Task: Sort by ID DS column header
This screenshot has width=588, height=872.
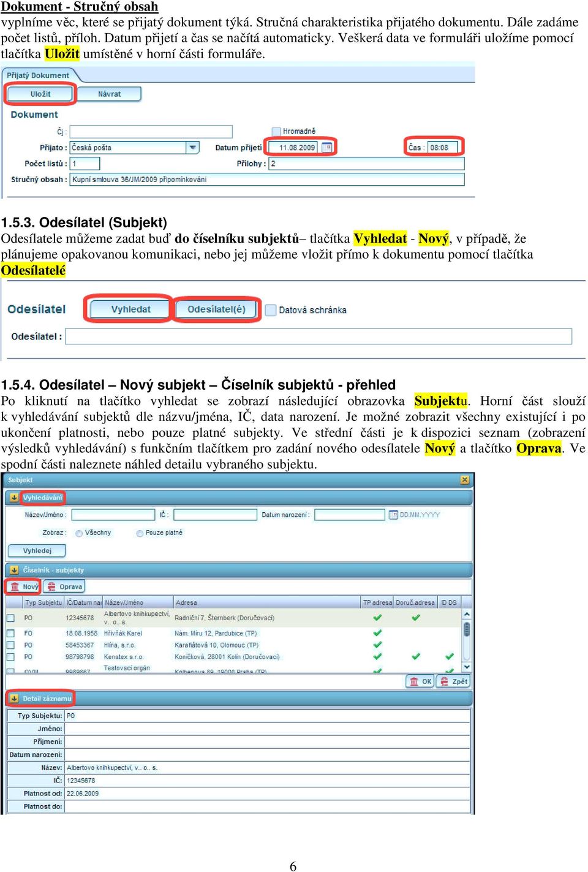Action: click(x=449, y=602)
